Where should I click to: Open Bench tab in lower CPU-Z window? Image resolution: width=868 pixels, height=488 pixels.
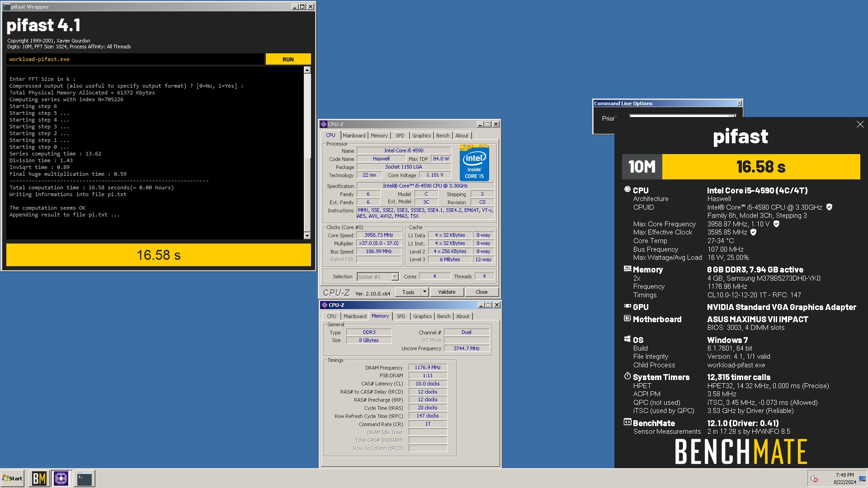(x=444, y=316)
